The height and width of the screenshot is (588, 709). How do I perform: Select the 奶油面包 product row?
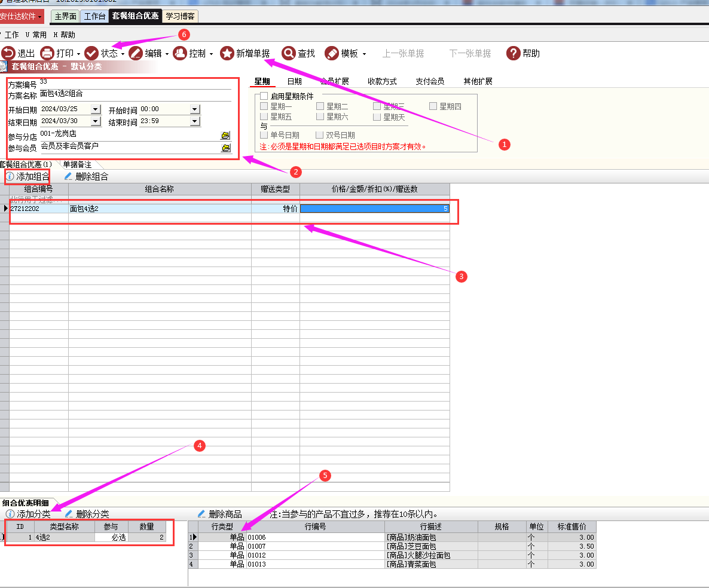(x=392, y=537)
